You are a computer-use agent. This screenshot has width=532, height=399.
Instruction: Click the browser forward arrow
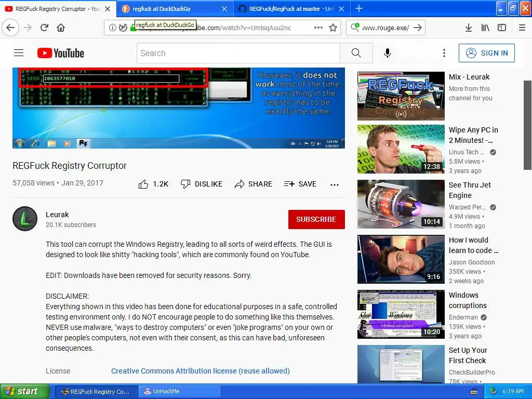pyautogui.click(x=28, y=28)
